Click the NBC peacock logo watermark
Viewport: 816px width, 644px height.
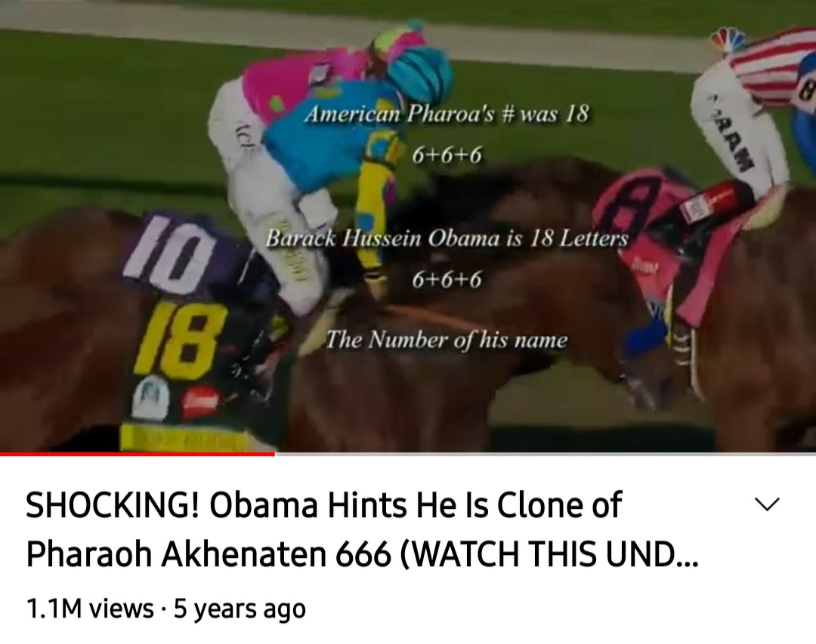[728, 39]
